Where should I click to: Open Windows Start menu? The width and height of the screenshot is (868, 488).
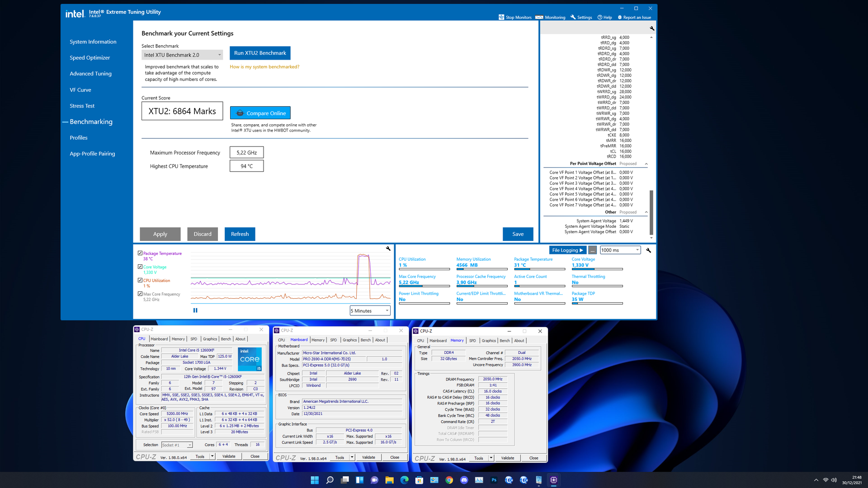pyautogui.click(x=315, y=480)
